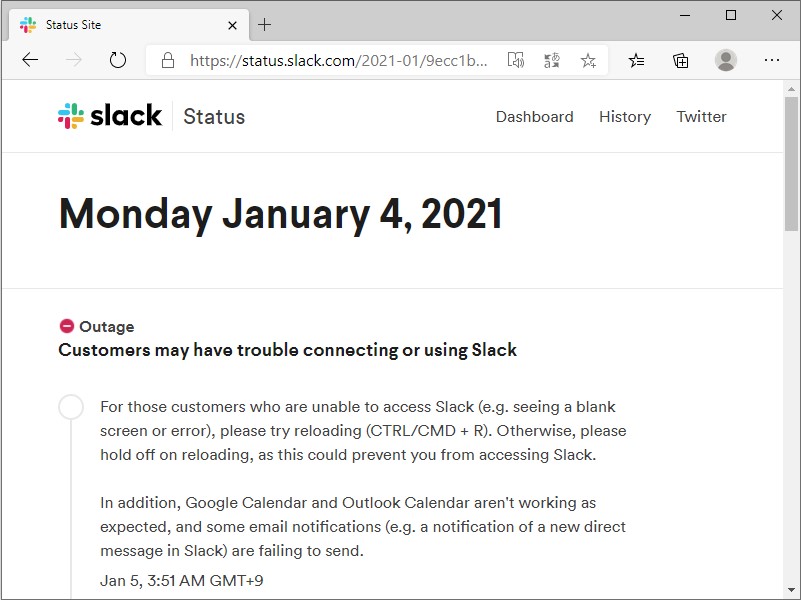Image resolution: width=801 pixels, height=600 pixels.
Task: Navigate to the Dashboard
Action: click(534, 117)
